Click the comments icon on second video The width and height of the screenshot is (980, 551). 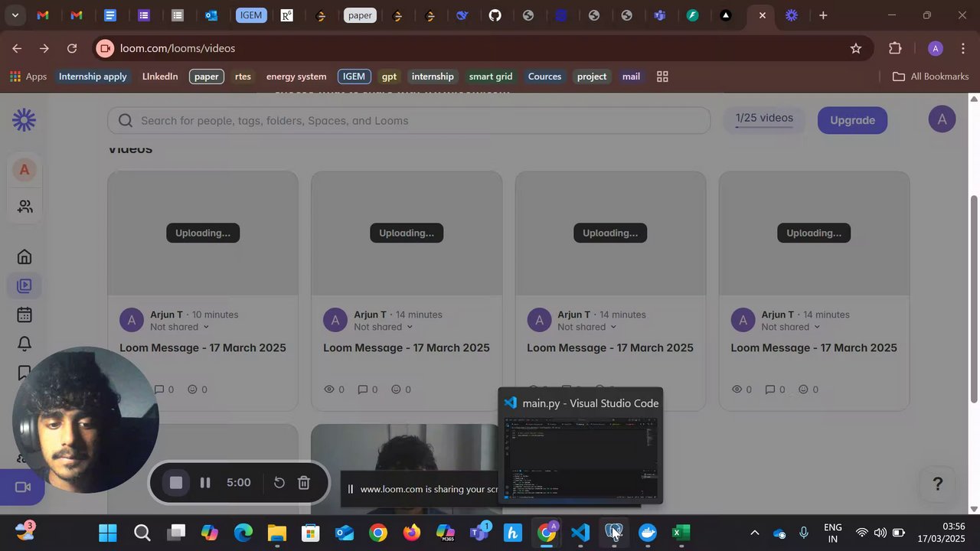coord(363,390)
